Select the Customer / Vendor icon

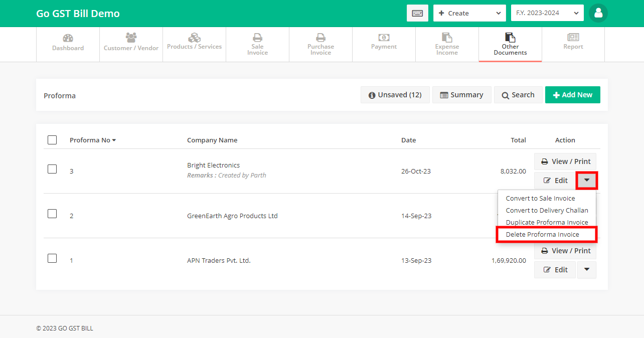pos(131,44)
